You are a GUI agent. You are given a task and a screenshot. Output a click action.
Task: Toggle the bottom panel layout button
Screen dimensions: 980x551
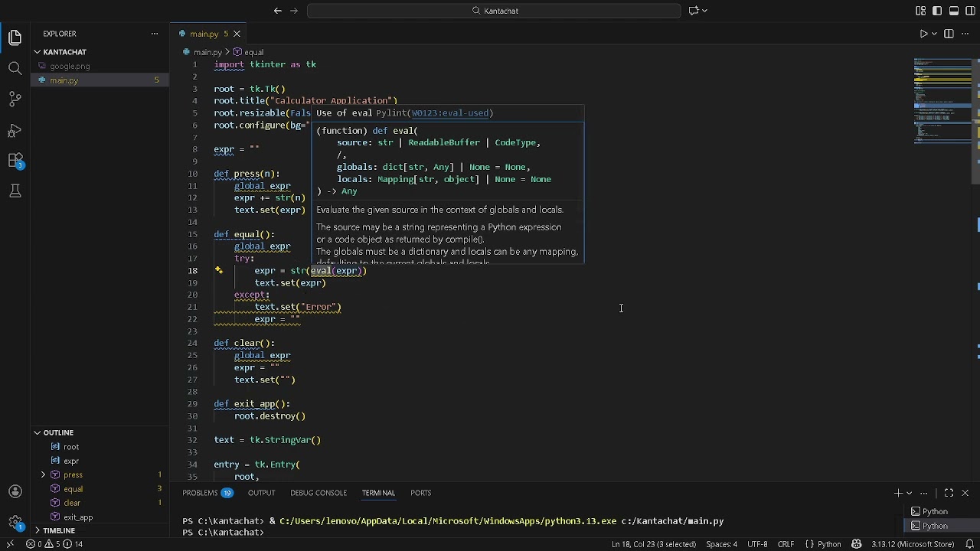click(x=954, y=11)
